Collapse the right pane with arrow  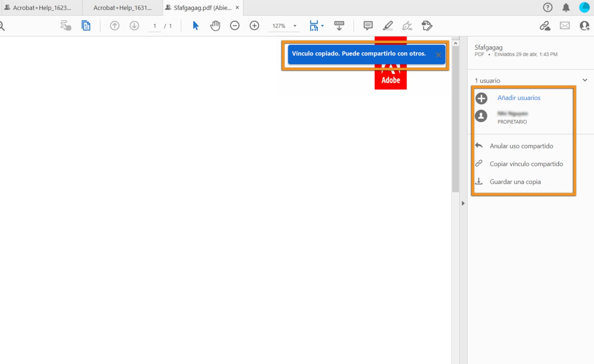463,203
